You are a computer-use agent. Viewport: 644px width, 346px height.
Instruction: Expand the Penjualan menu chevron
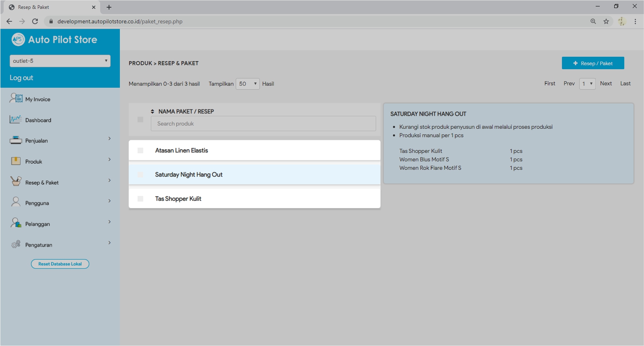(x=109, y=139)
